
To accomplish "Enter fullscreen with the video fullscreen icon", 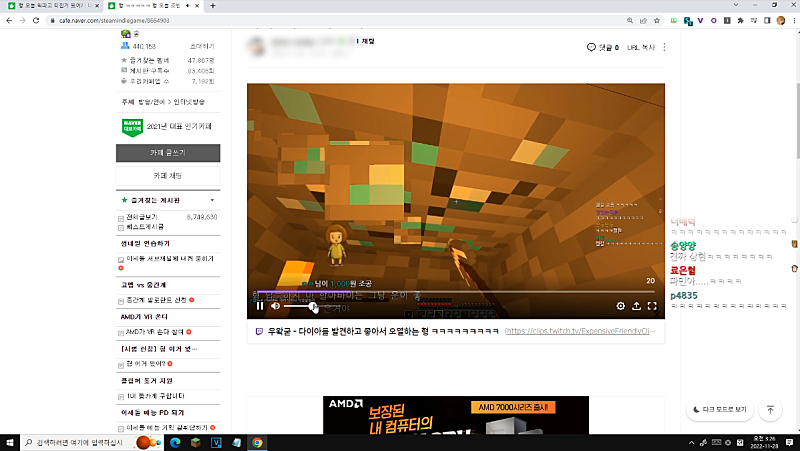I will (x=652, y=306).
